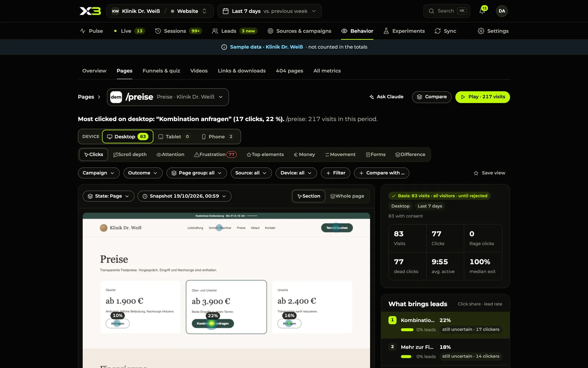Open the Source: all dropdown
588x368 pixels.
click(251, 173)
